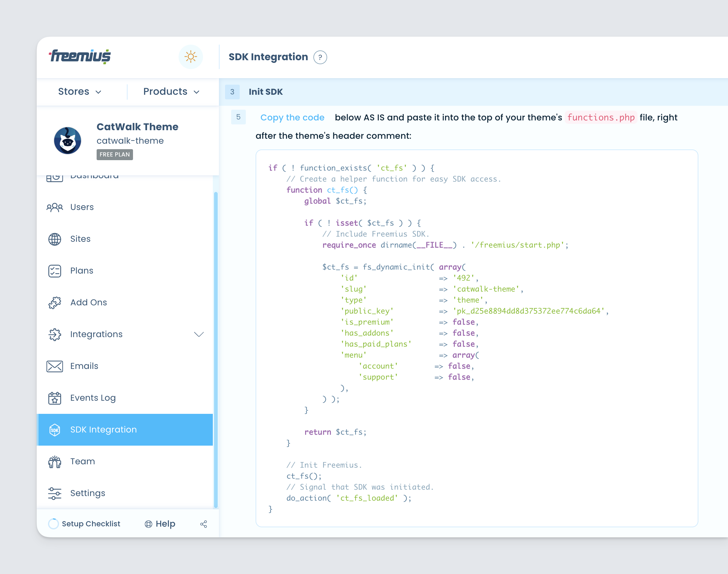
Task: Click the Help lifebuoy icon
Action: [148, 524]
